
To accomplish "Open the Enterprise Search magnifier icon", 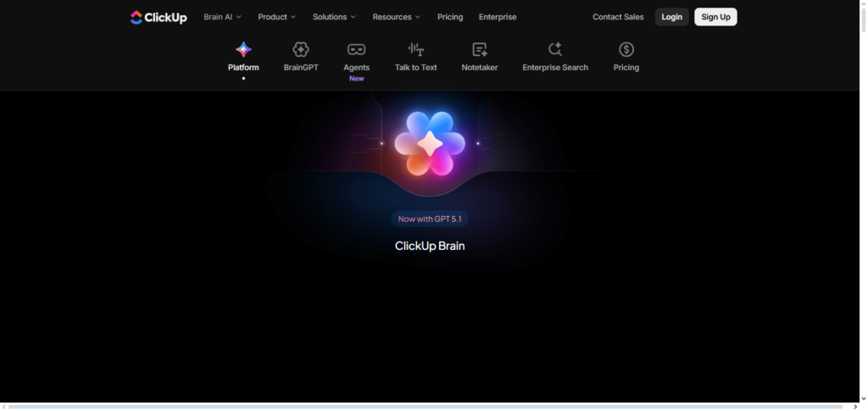I will tap(555, 50).
